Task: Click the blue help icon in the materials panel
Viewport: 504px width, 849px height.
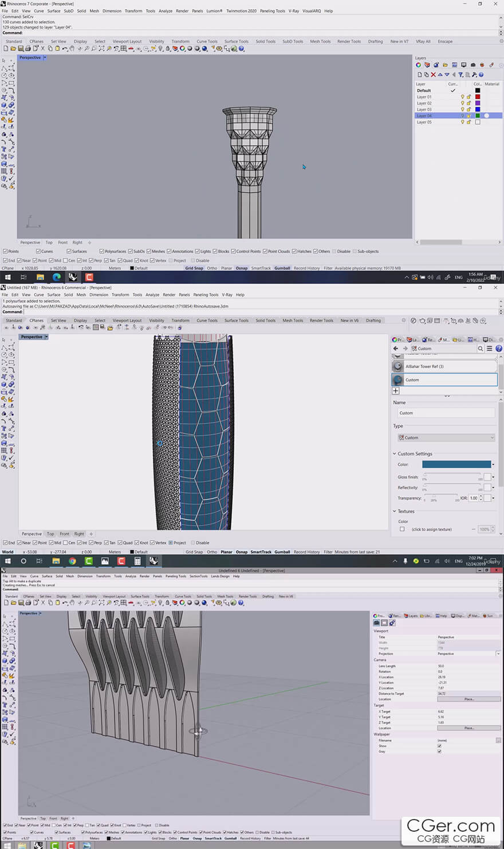Action: pyautogui.click(x=499, y=349)
